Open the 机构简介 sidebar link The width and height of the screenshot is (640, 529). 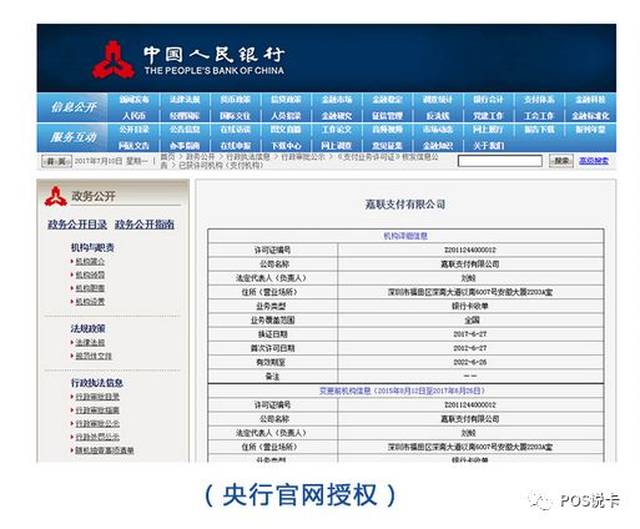click(x=90, y=261)
